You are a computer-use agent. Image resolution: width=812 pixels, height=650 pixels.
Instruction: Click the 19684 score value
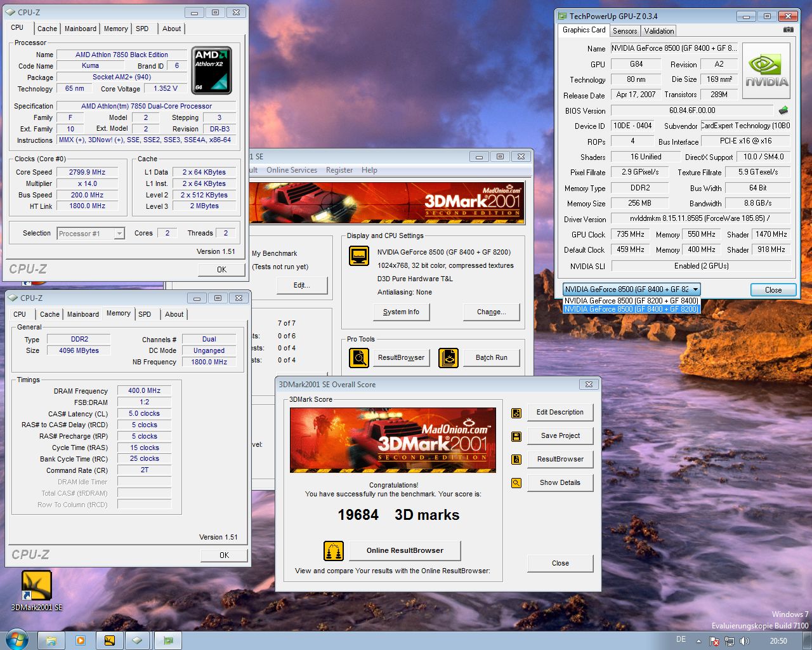[x=358, y=515]
